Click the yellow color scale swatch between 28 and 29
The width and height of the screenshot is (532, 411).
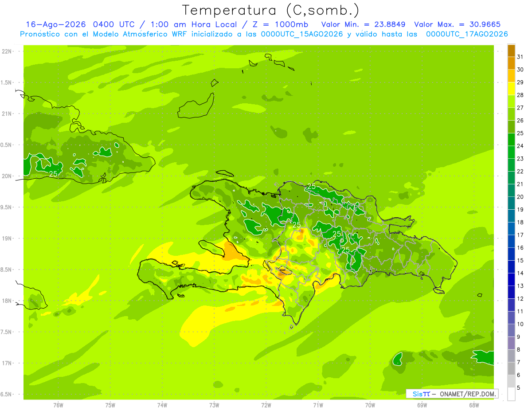point(511,89)
